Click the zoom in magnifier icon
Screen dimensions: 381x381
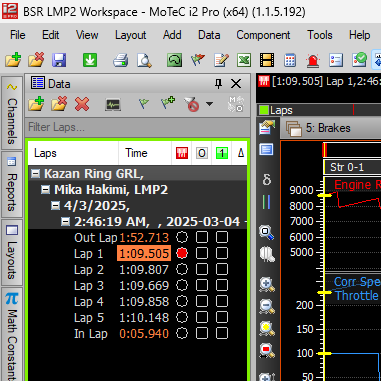pos(267,285)
